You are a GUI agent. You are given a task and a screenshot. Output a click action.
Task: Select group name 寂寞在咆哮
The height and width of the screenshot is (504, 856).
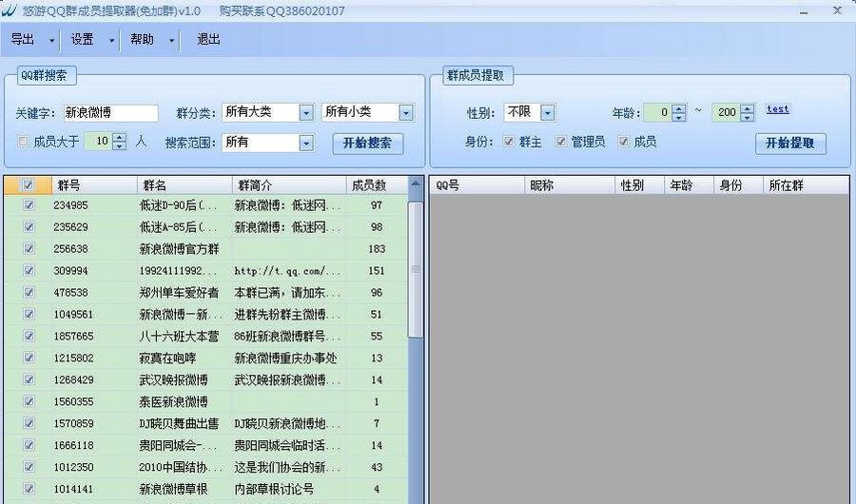tap(167, 359)
